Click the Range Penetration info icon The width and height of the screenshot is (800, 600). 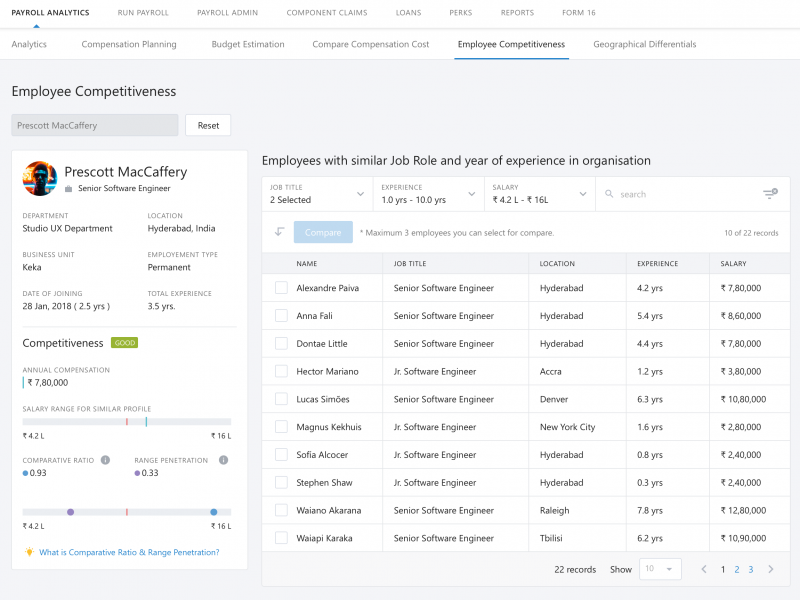click(223, 460)
